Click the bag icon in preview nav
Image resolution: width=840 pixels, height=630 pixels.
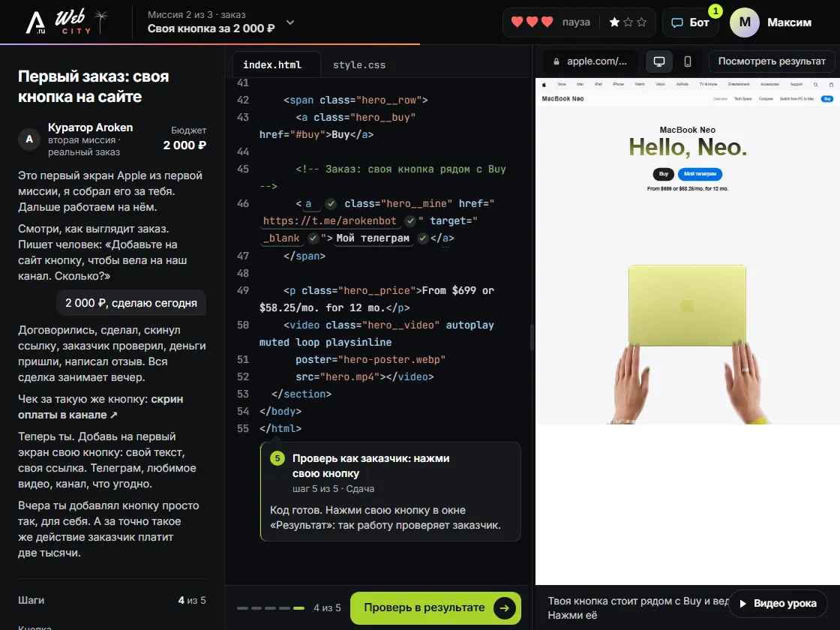[x=832, y=84]
